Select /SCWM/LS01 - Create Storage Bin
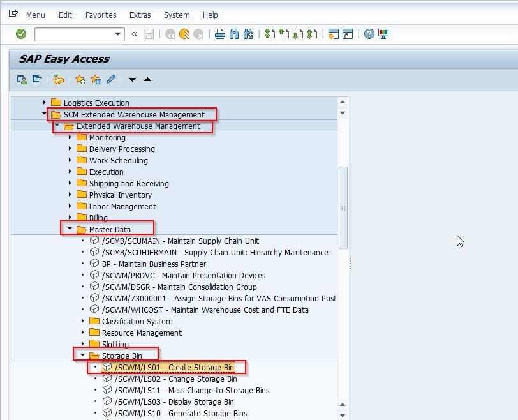The image size is (518, 420). click(175, 368)
